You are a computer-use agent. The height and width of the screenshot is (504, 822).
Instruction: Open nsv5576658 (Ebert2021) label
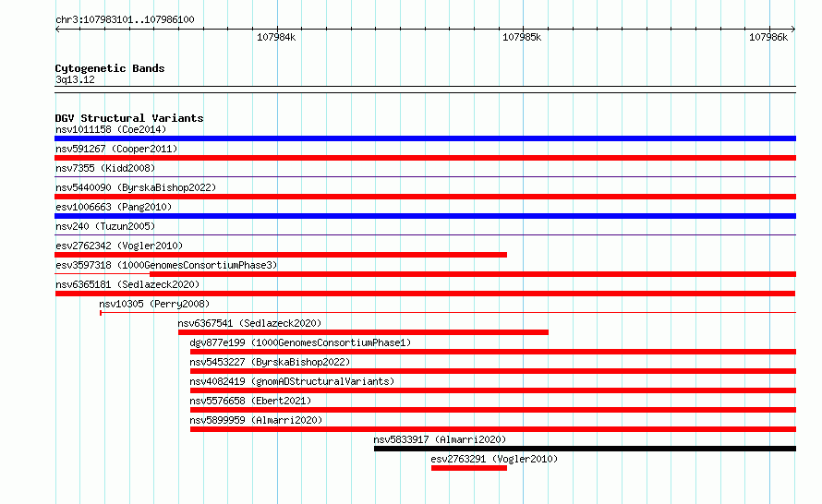250,401
